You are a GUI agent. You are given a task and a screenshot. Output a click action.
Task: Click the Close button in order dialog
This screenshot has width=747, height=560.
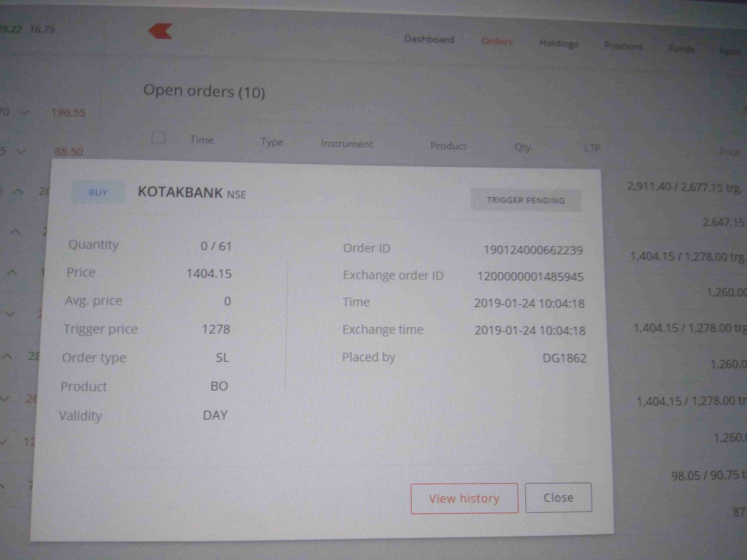pyautogui.click(x=559, y=498)
